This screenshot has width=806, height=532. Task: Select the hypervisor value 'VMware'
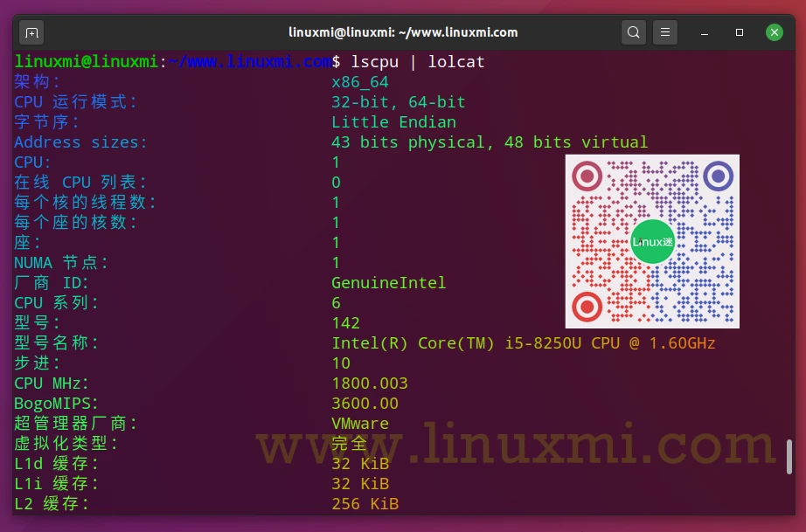pyautogui.click(x=360, y=424)
